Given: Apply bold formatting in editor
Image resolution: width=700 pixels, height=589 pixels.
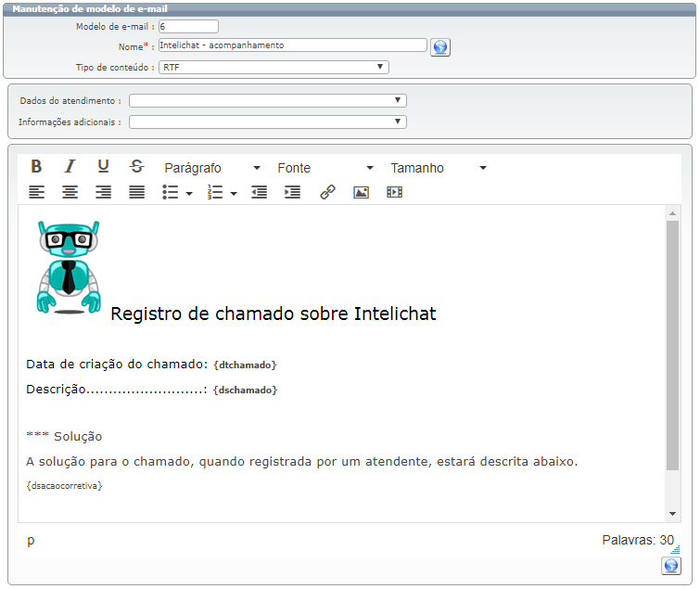Looking at the screenshot, I should coord(36,167).
